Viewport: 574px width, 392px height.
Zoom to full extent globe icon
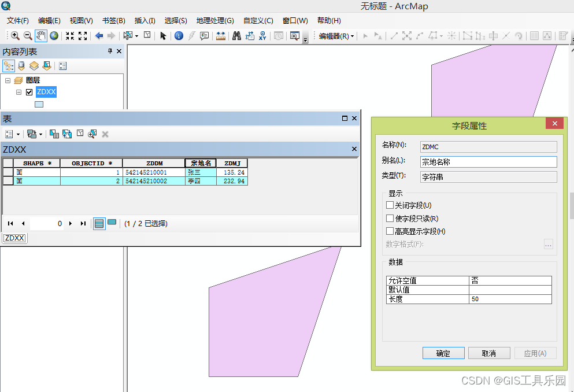[54, 35]
